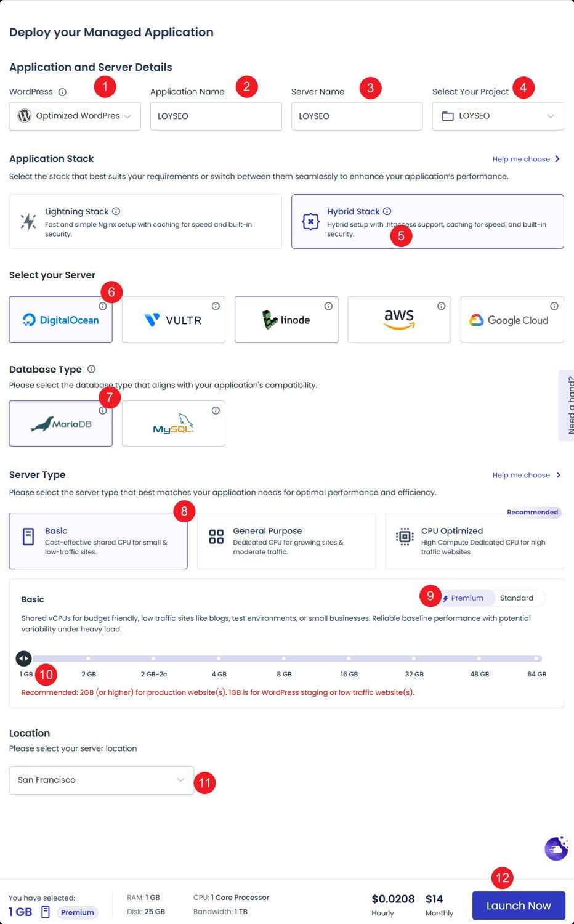Click the AWS info icon
Viewport: 574px width, 924px height.
441,306
